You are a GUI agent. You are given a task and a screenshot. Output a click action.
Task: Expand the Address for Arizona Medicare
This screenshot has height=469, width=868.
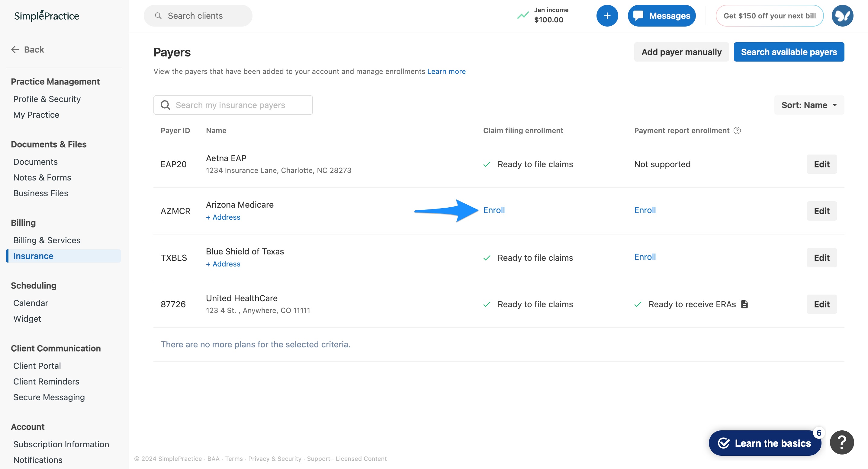point(223,217)
